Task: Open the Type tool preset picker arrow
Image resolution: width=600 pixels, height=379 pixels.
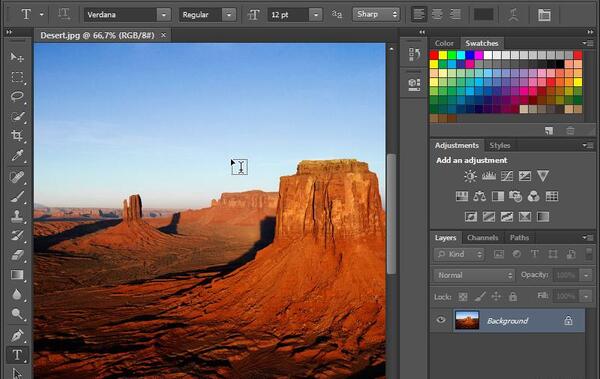Action: pyautogui.click(x=41, y=15)
